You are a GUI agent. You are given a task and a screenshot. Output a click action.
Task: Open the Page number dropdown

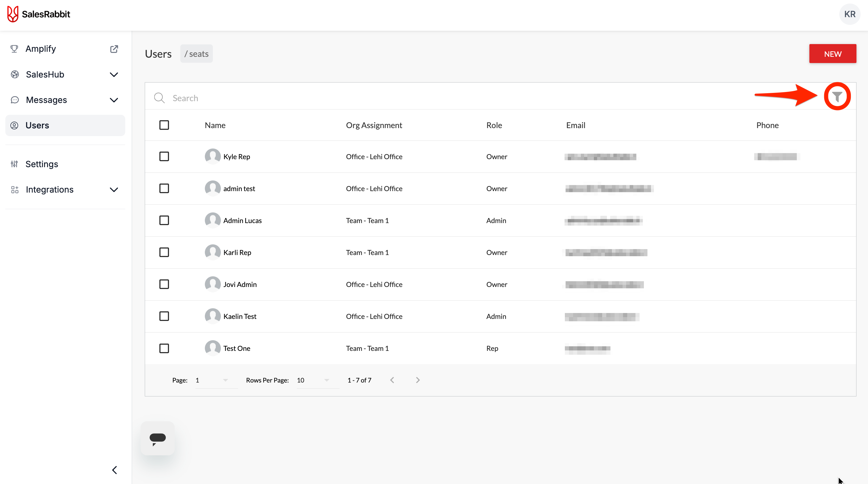pos(212,380)
